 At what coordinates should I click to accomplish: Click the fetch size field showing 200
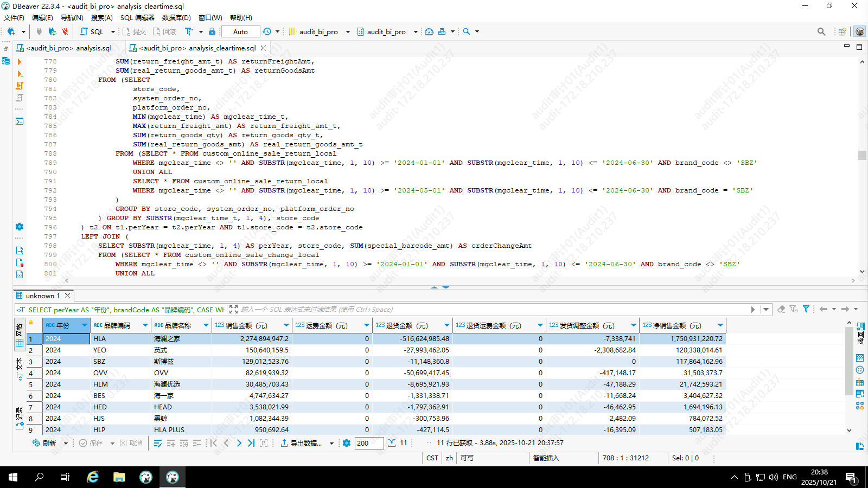tap(368, 443)
